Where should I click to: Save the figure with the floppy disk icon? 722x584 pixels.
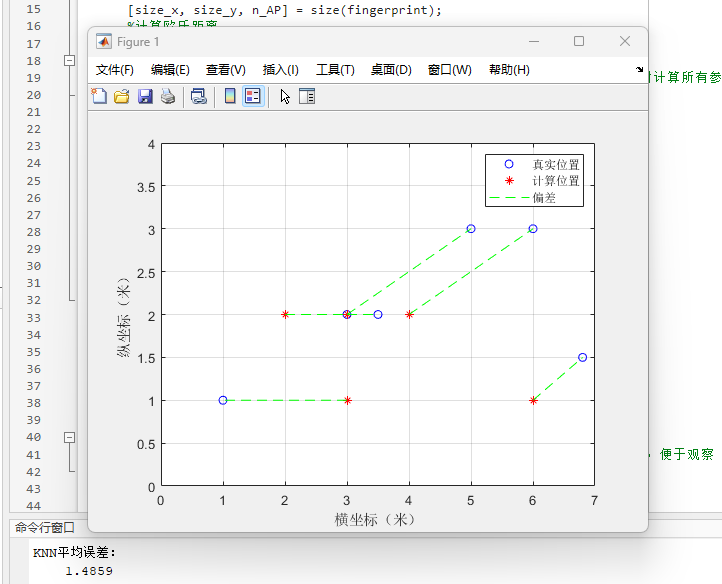point(145,96)
